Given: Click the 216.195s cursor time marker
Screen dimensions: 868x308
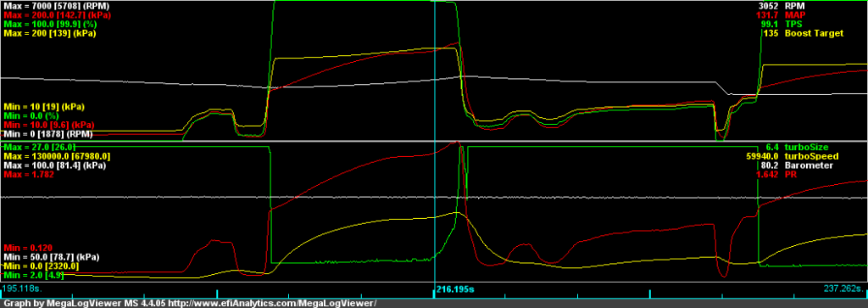Looking at the screenshot, I should 454,289.
